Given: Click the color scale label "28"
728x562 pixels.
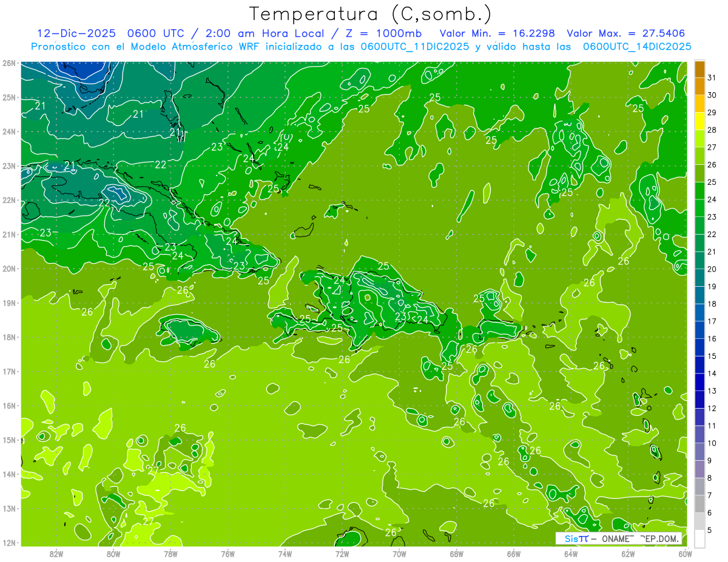Looking at the screenshot, I should tap(712, 130).
